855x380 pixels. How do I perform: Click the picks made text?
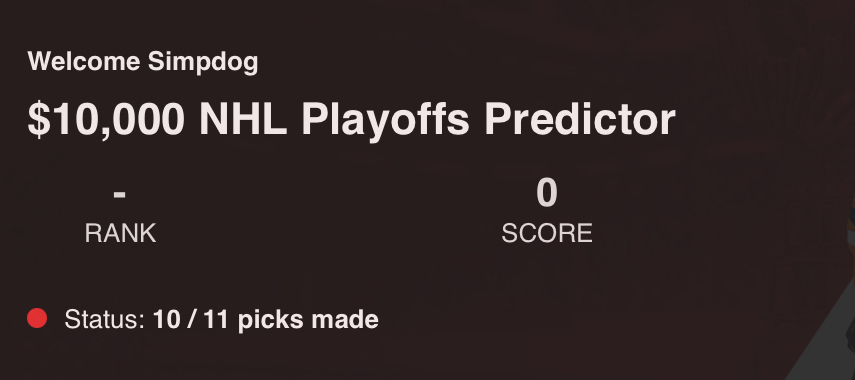coord(308,321)
